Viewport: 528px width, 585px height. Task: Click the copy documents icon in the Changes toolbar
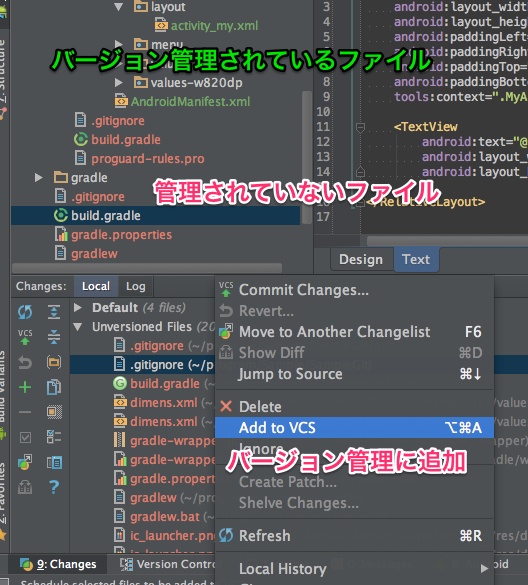tap(54, 387)
